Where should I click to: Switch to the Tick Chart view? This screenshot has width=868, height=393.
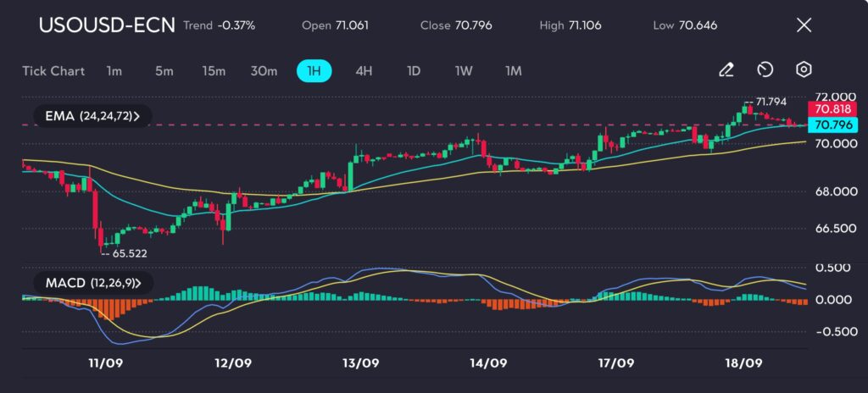pos(53,71)
